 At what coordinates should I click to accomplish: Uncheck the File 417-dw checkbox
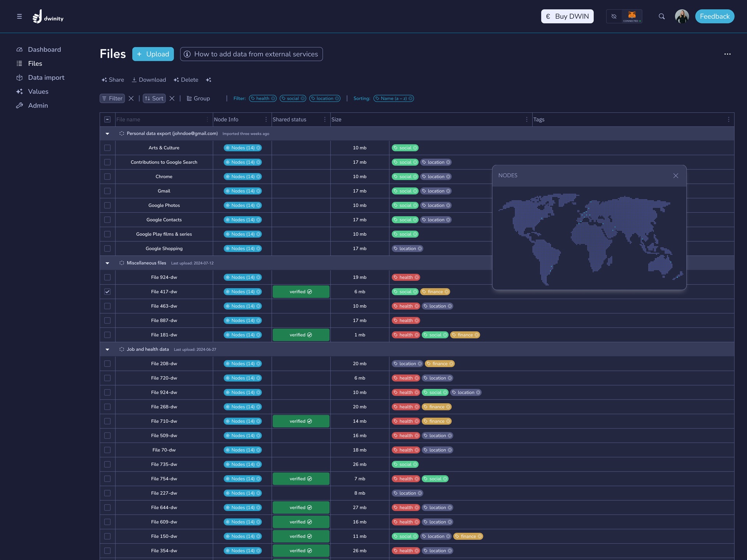click(x=107, y=292)
